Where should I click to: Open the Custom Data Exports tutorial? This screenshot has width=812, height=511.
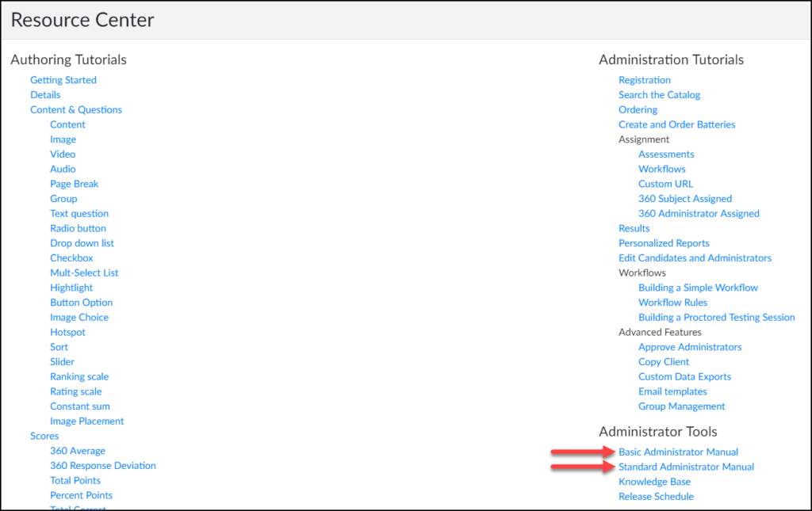point(684,377)
